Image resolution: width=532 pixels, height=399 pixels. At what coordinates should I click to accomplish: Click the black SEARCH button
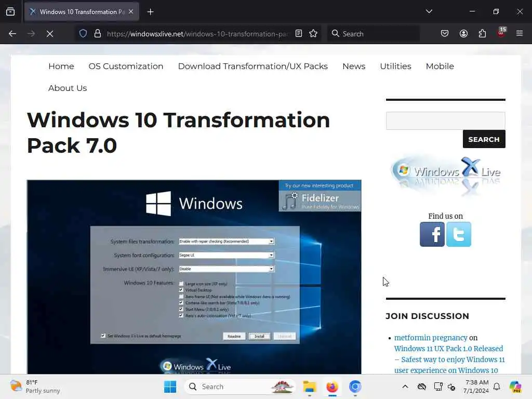click(x=484, y=139)
